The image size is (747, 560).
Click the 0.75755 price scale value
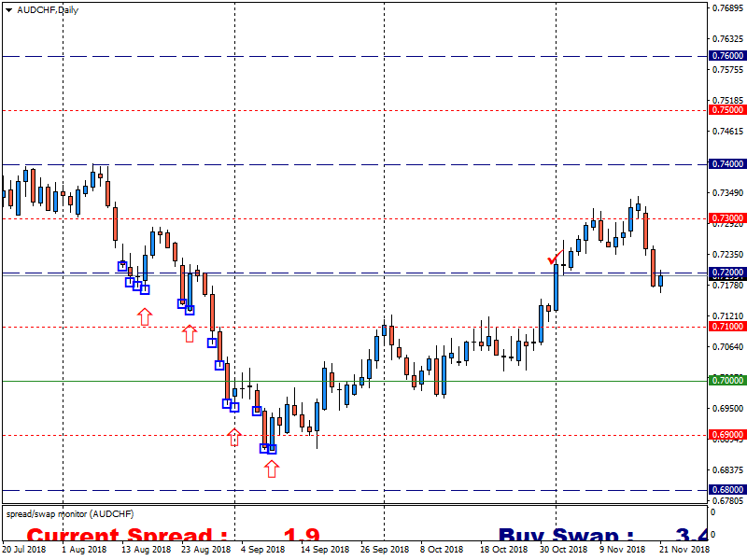click(x=728, y=70)
